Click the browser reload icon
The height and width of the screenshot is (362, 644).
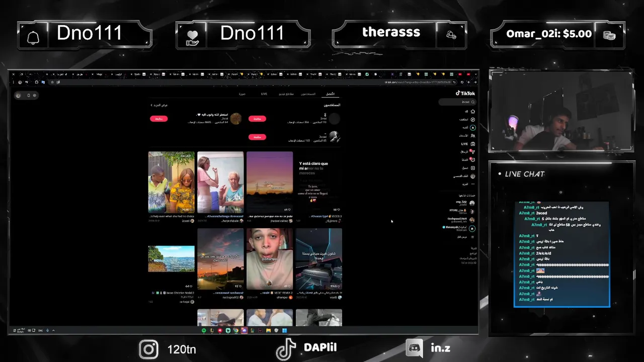tap(461, 82)
